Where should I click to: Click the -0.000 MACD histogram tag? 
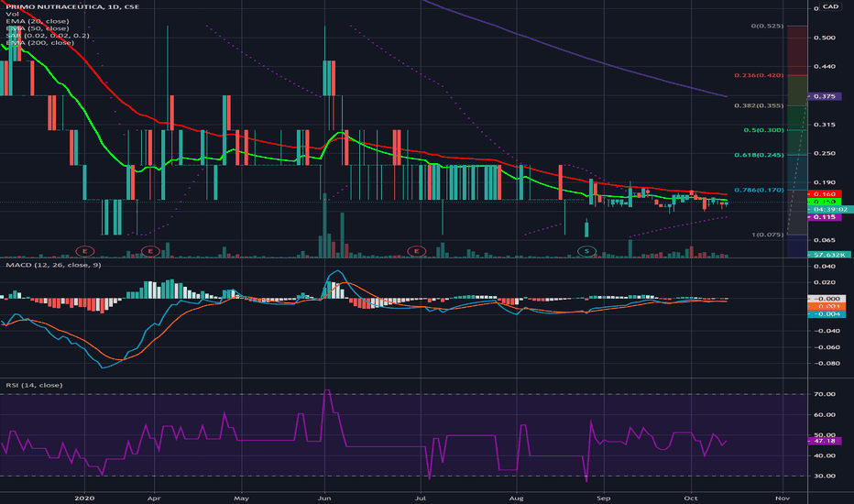[827, 299]
